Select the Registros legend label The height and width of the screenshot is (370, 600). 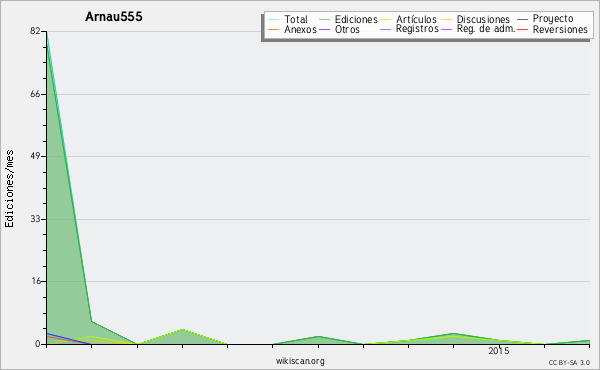click(417, 29)
